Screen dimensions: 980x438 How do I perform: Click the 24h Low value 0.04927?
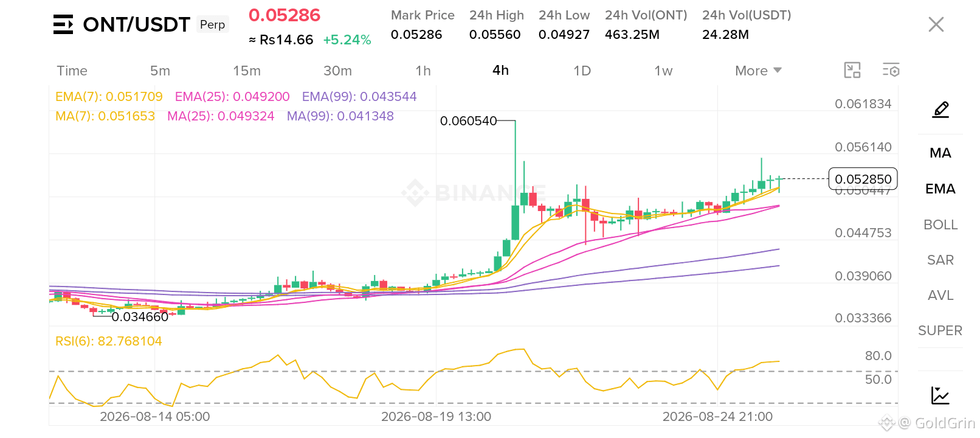564,35
